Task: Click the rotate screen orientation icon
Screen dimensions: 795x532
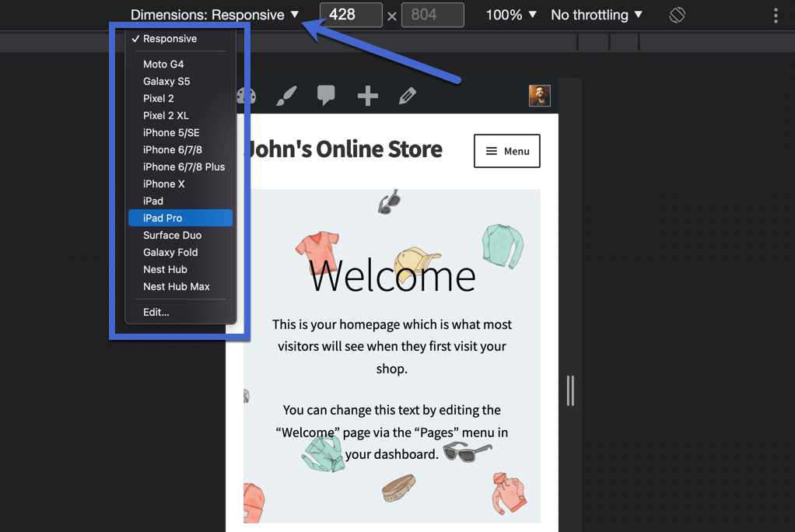Action: tap(677, 14)
